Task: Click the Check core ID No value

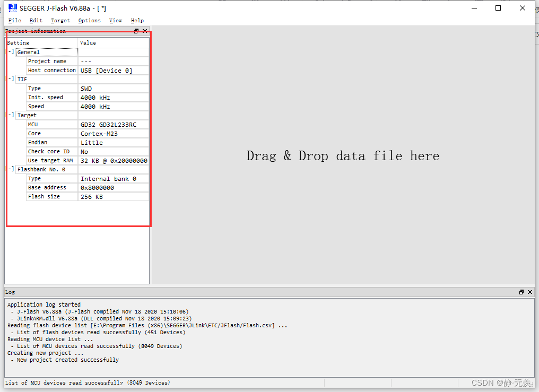Action: 114,152
